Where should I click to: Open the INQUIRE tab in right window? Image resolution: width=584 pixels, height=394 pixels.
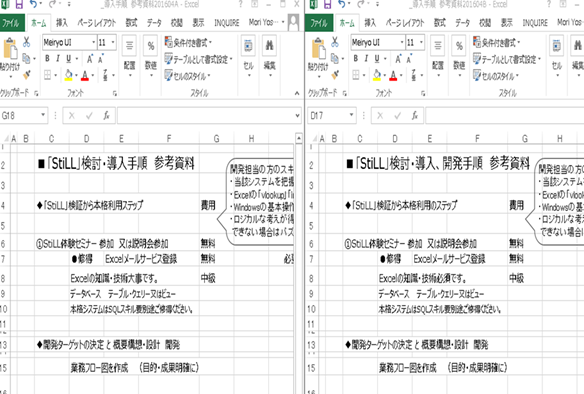coord(535,23)
